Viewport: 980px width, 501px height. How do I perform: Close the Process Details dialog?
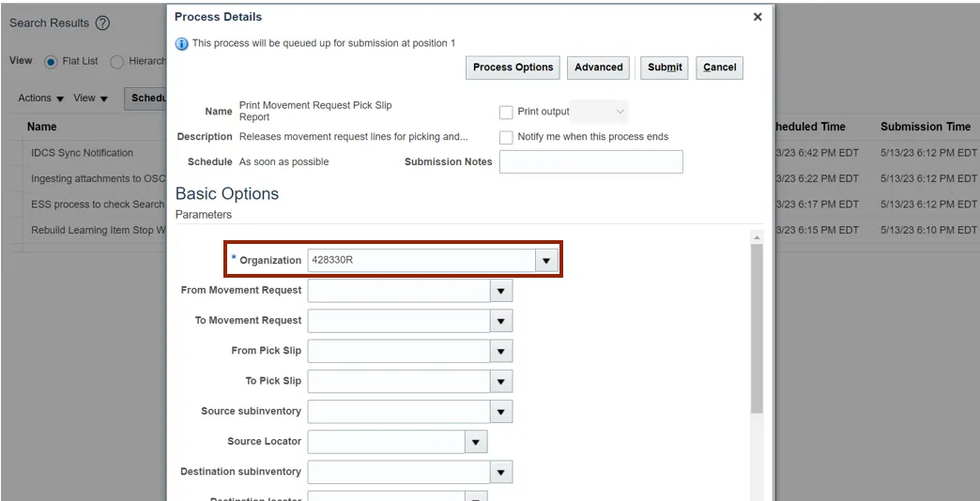point(758,17)
